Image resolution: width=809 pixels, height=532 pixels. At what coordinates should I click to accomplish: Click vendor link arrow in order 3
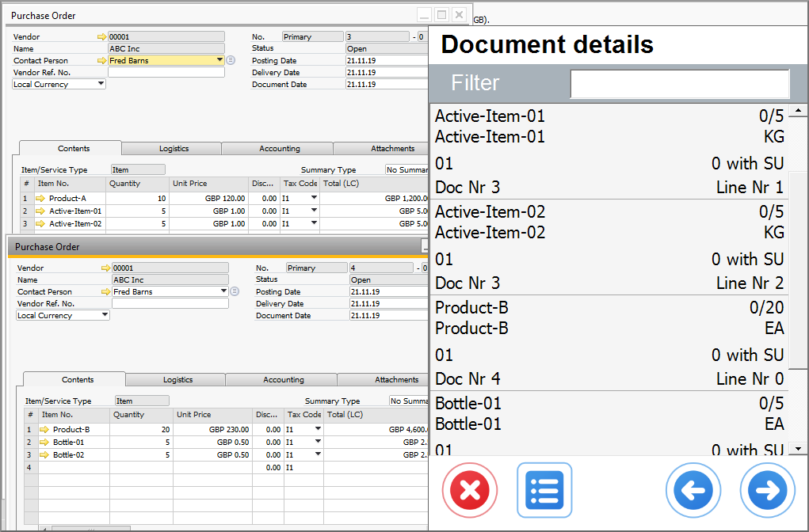click(x=101, y=37)
